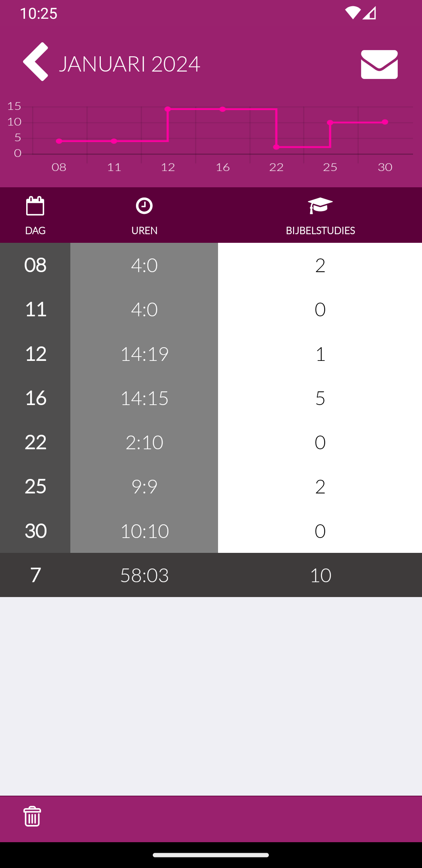Tap the JANUARI 2024 title
Viewport: 422px width, 868px height.
click(x=129, y=64)
